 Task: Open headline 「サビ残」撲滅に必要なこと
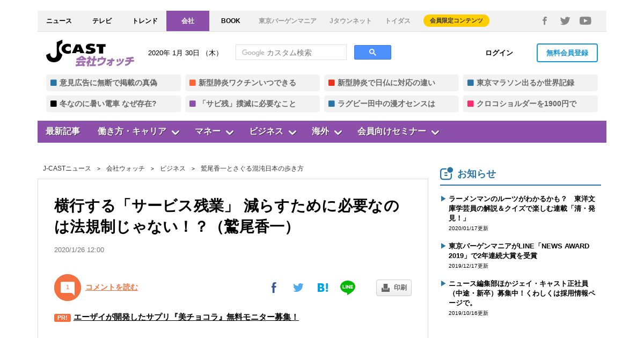click(252, 104)
